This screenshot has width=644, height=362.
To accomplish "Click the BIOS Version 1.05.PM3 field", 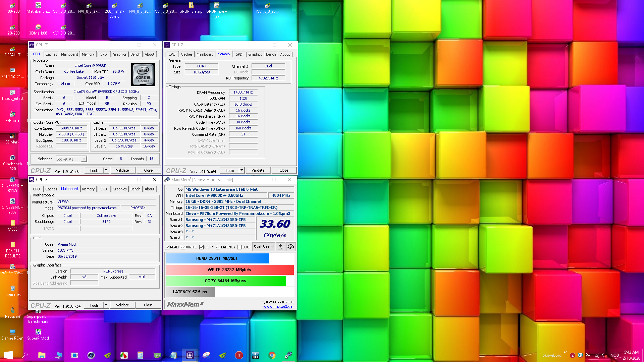I will pos(106,250).
